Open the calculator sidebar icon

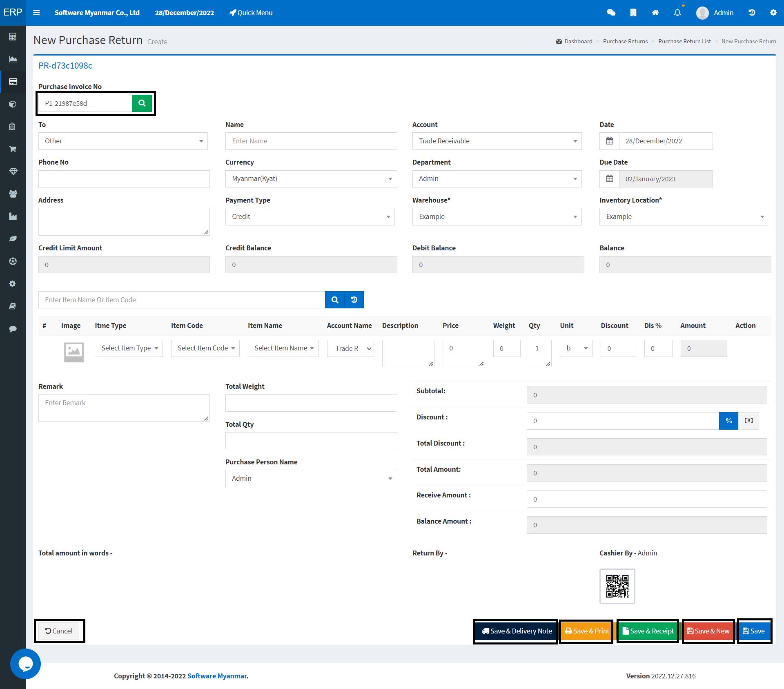pos(13,37)
